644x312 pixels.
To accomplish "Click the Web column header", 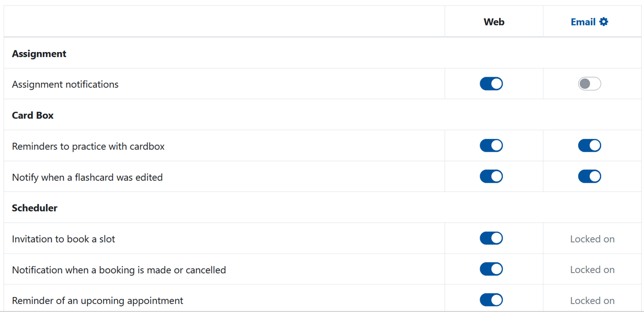I will click(493, 21).
